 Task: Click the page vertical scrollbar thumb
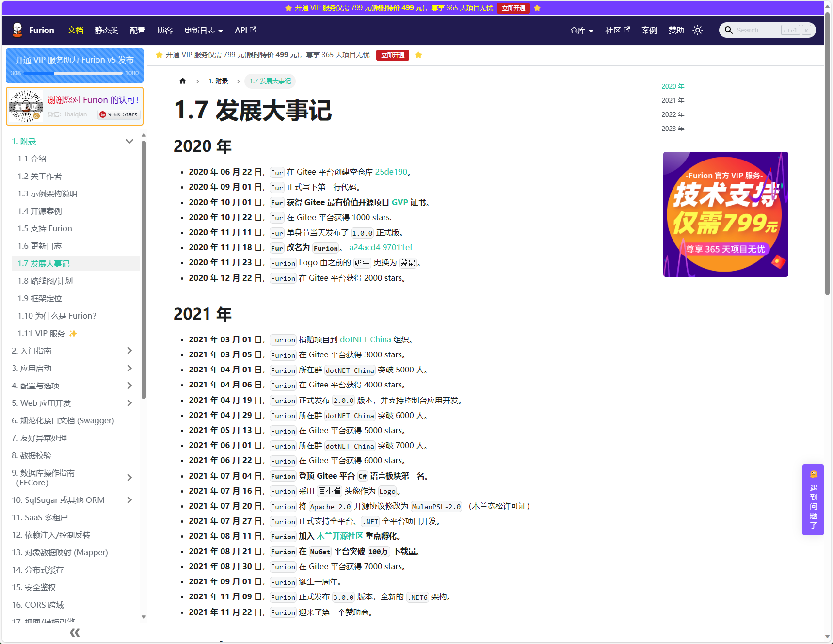point(827,153)
